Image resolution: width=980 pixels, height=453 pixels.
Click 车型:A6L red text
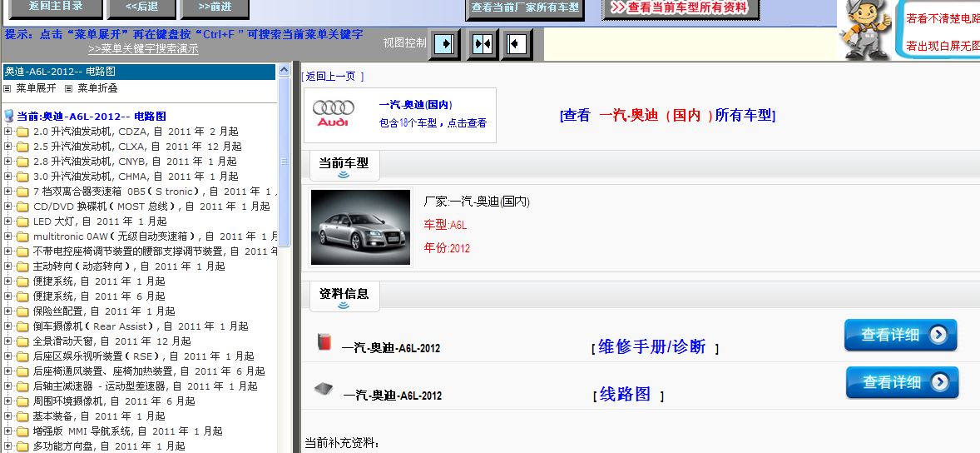(445, 225)
